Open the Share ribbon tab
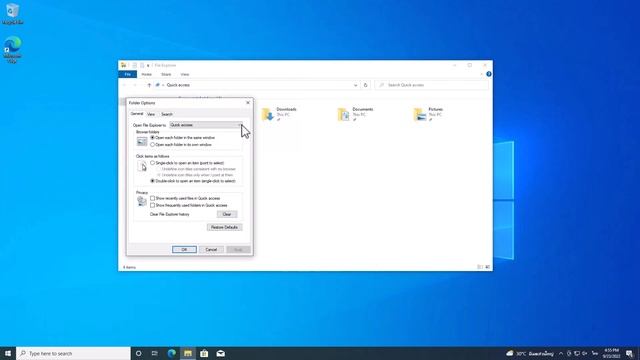The image size is (640, 360). (x=166, y=74)
